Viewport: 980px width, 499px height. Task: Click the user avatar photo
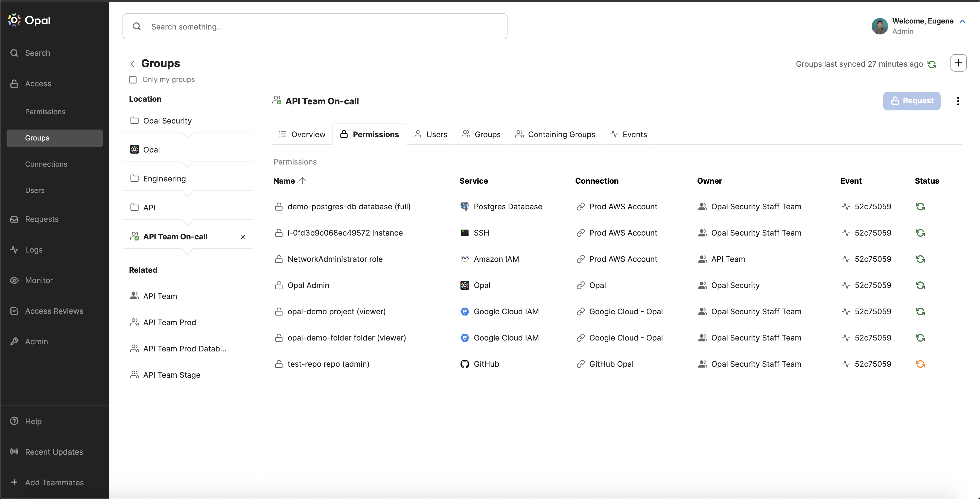[880, 26]
